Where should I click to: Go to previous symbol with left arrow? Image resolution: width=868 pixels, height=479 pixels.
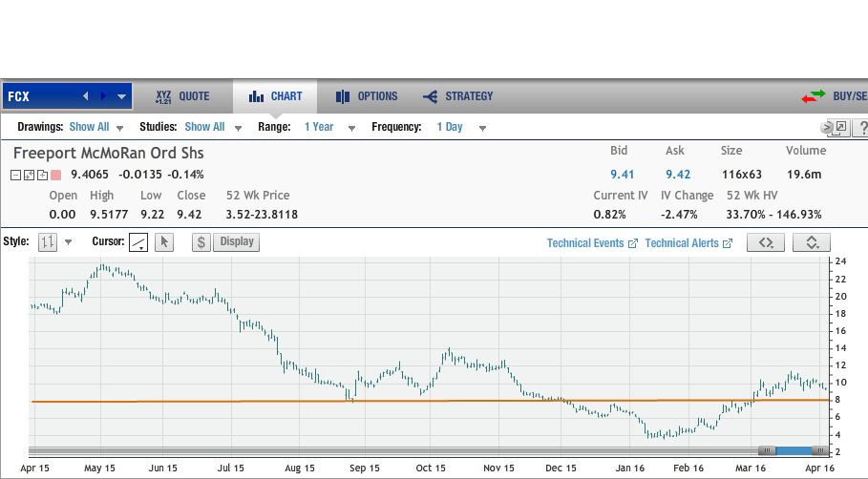86,95
